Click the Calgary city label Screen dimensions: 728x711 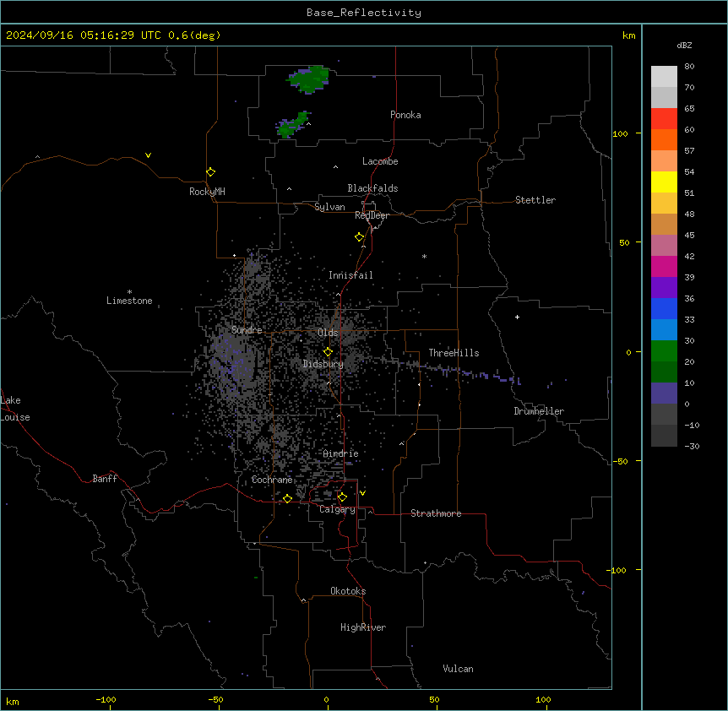(x=337, y=509)
